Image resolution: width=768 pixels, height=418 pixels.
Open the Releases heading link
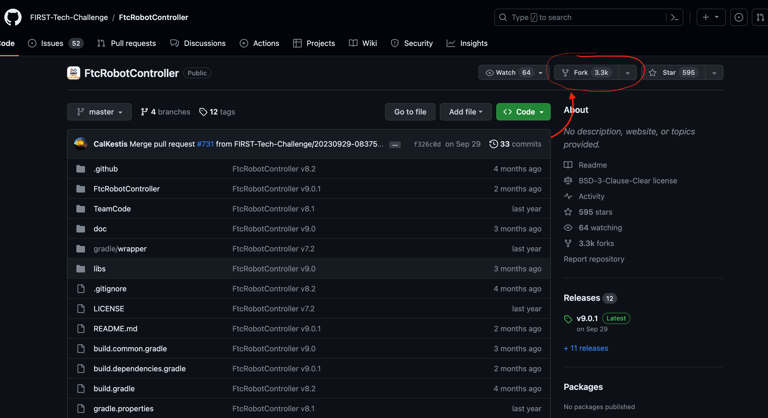[x=581, y=298]
